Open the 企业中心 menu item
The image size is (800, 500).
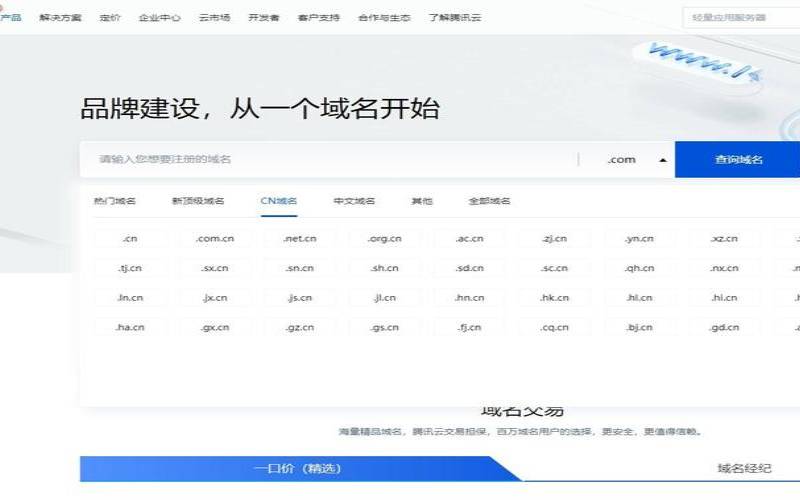(159, 17)
